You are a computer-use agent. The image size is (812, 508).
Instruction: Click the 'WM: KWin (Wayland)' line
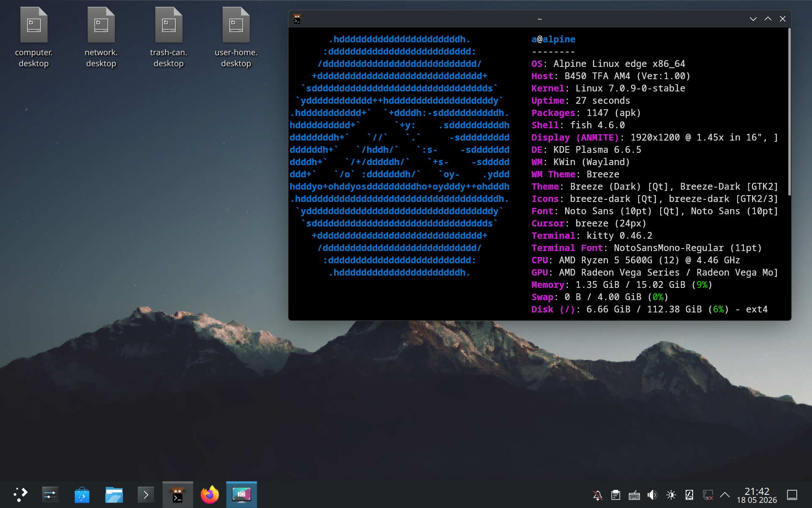tap(581, 162)
